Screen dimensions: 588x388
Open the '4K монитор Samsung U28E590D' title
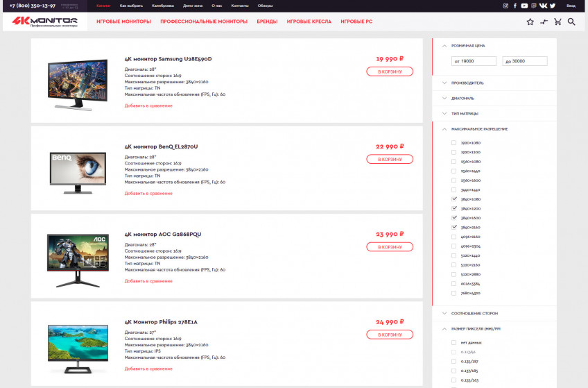click(x=168, y=59)
